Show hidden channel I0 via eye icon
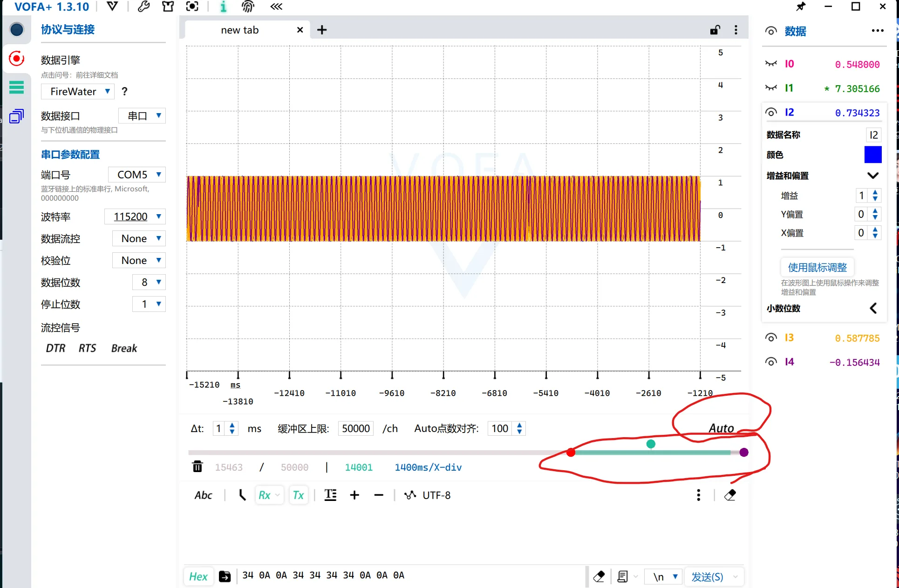The image size is (899, 588). coord(771,64)
